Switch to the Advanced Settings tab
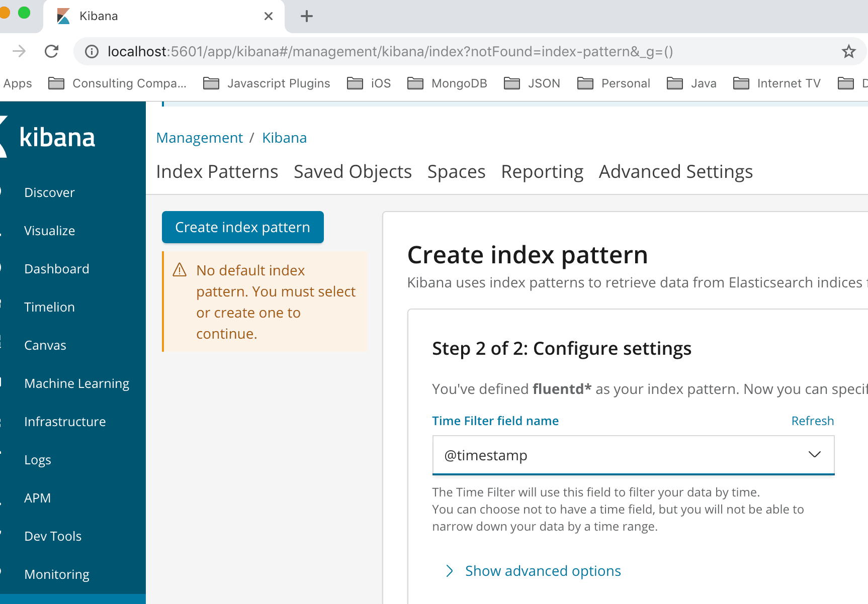The width and height of the screenshot is (868, 604). click(x=675, y=172)
